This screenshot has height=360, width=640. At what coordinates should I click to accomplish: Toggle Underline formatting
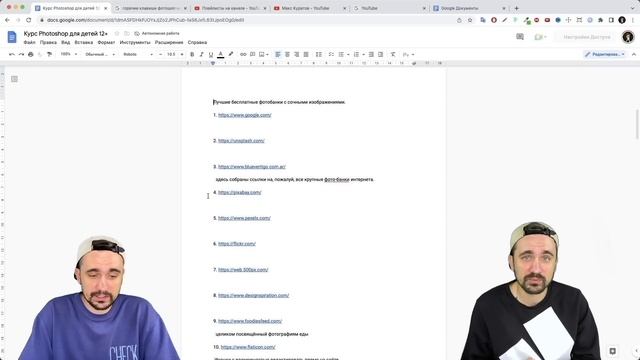tap(211, 54)
